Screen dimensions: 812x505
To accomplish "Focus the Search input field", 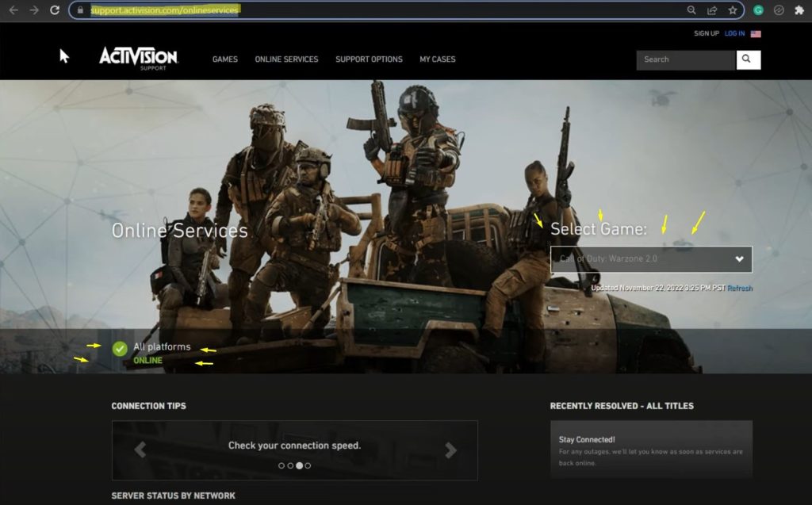I will tap(686, 59).
